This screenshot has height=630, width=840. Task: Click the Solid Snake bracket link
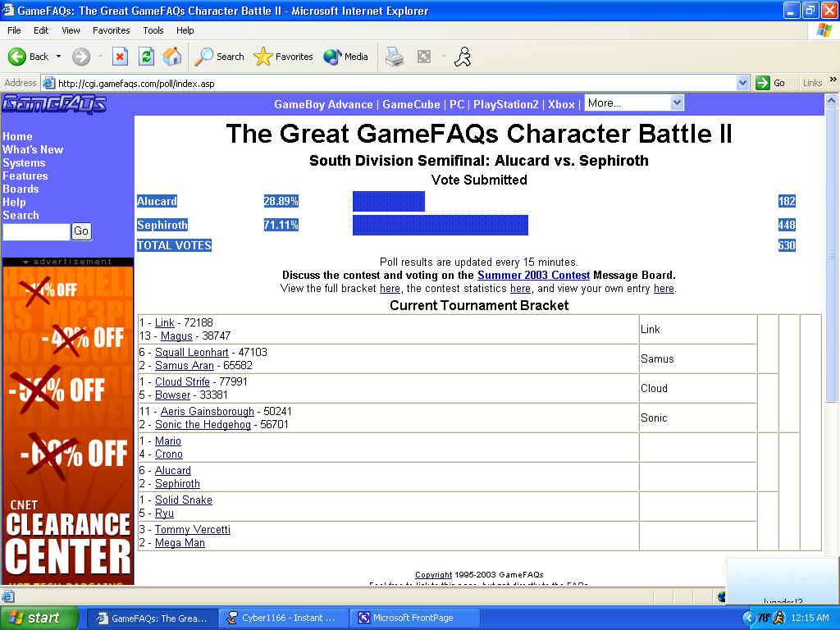pos(183,500)
